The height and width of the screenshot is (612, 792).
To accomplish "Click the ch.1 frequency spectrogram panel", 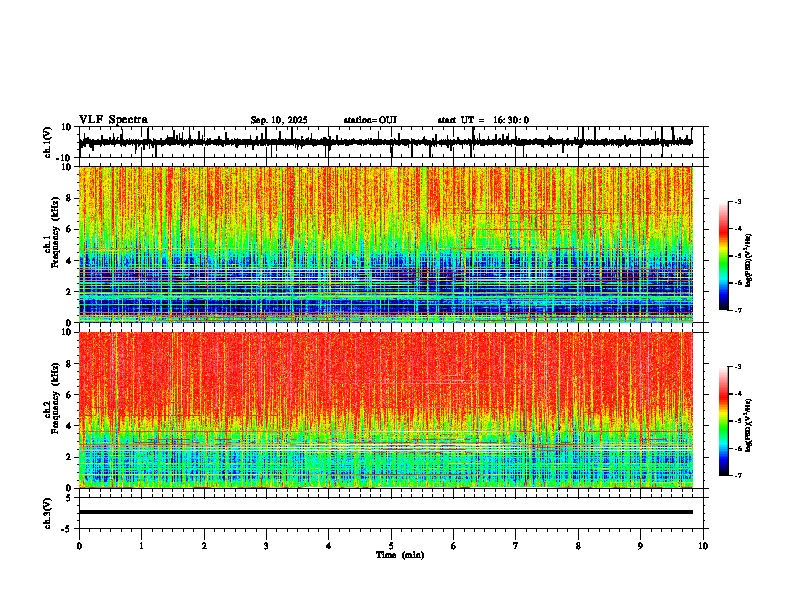I will point(386,244).
